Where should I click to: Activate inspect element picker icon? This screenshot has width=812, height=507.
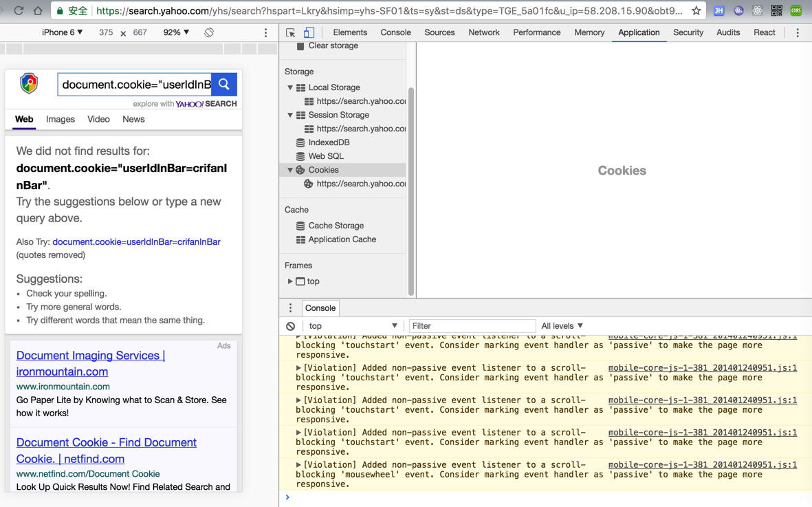[x=291, y=32]
